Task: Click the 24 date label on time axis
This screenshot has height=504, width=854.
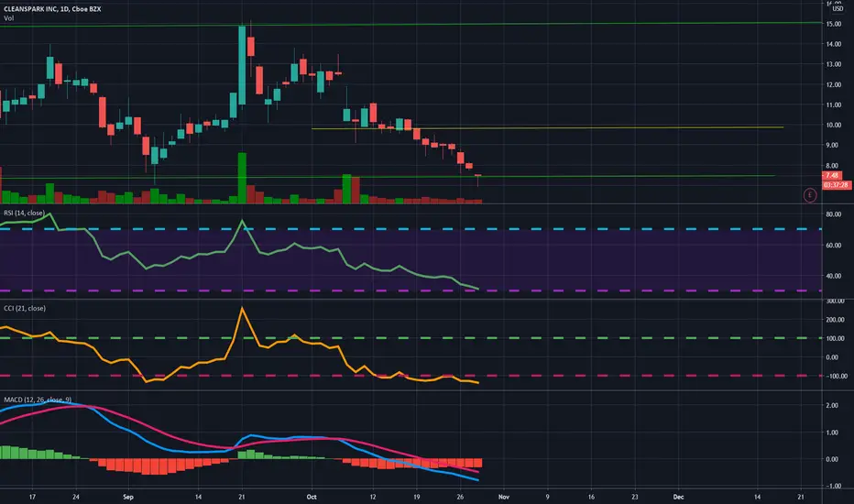Action: [x=76, y=497]
